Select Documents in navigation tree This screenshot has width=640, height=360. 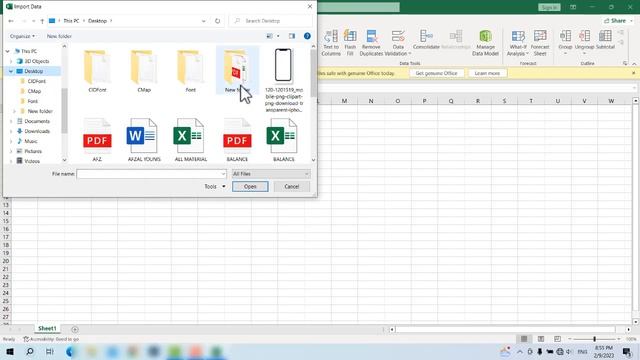[37, 121]
